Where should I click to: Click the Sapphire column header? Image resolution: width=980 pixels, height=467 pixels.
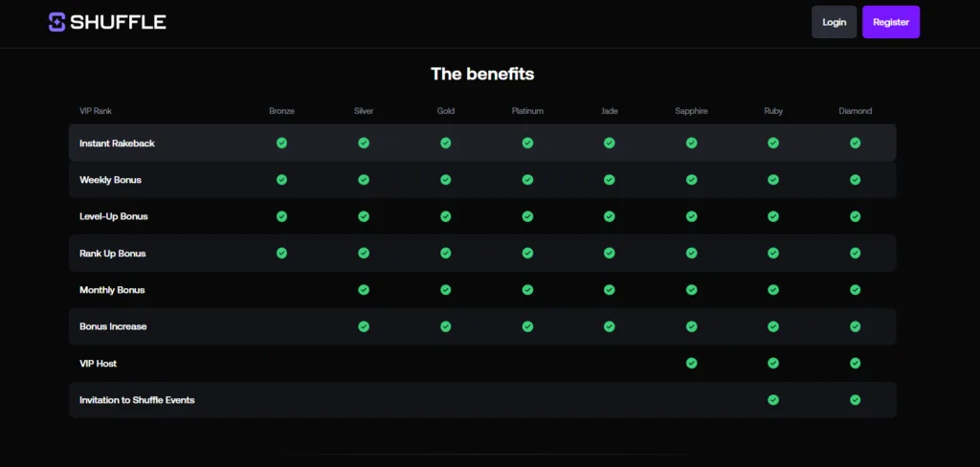691,111
